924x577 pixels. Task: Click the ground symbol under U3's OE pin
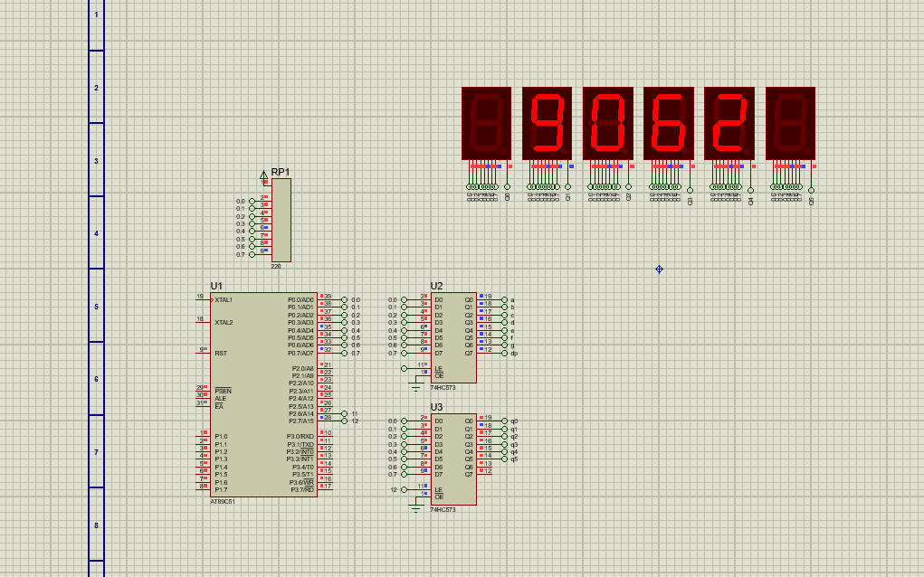(415, 508)
